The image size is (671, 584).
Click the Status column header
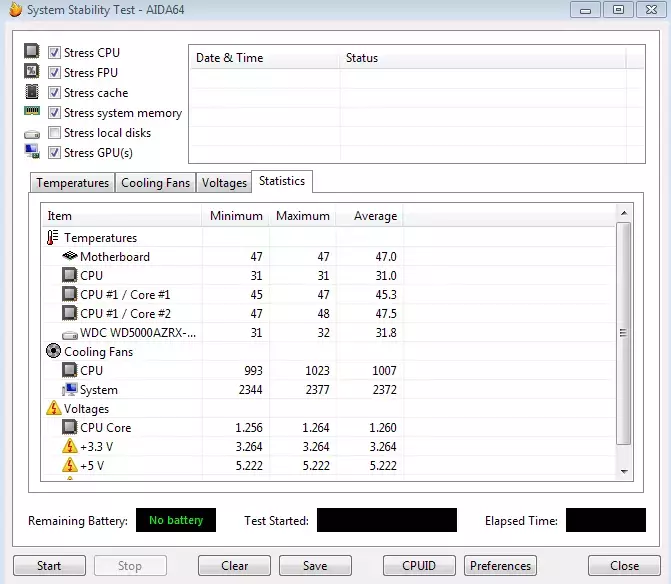click(x=483, y=58)
